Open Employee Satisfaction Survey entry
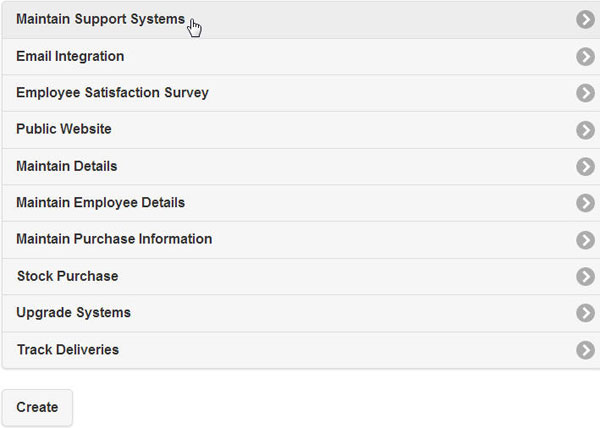 pyautogui.click(x=112, y=93)
